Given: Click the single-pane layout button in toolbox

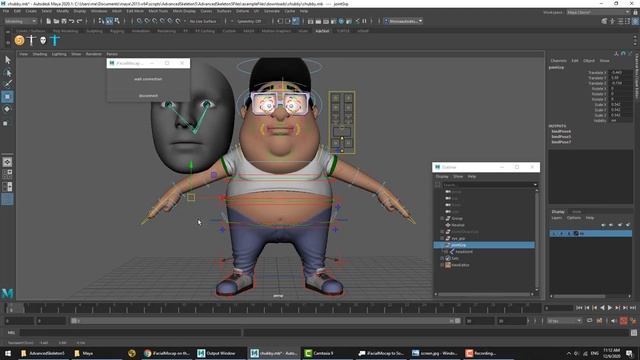Looking at the screenshot, I should [x=7, y=162].
